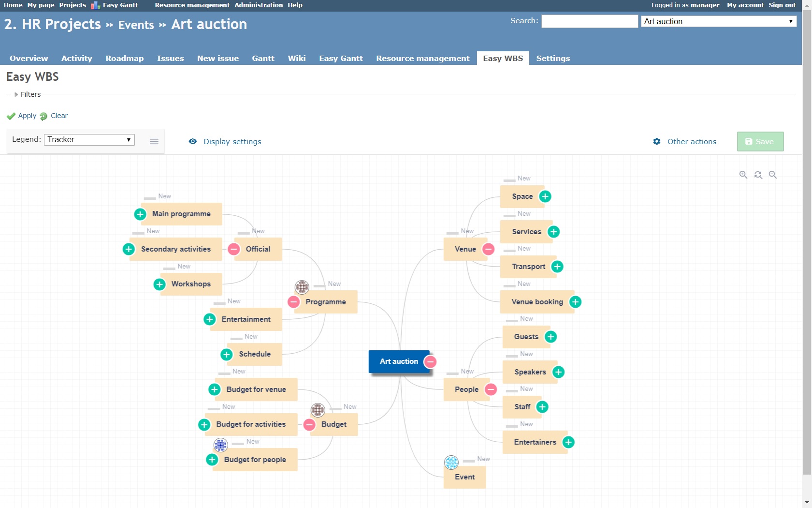
Task: Collapse the Venue node using its minus button
Action: 488,249
